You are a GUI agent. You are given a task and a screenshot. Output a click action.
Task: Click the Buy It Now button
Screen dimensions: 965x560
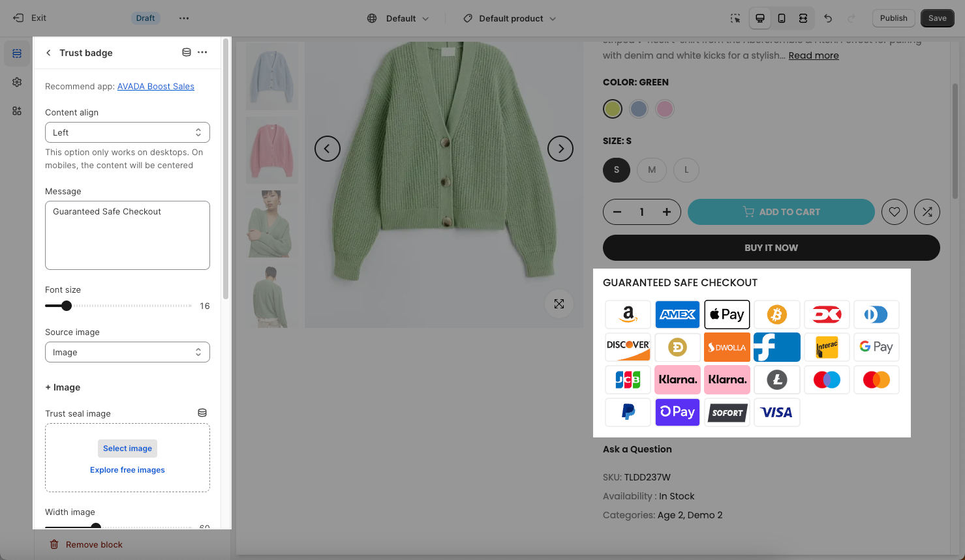(771, 248)
